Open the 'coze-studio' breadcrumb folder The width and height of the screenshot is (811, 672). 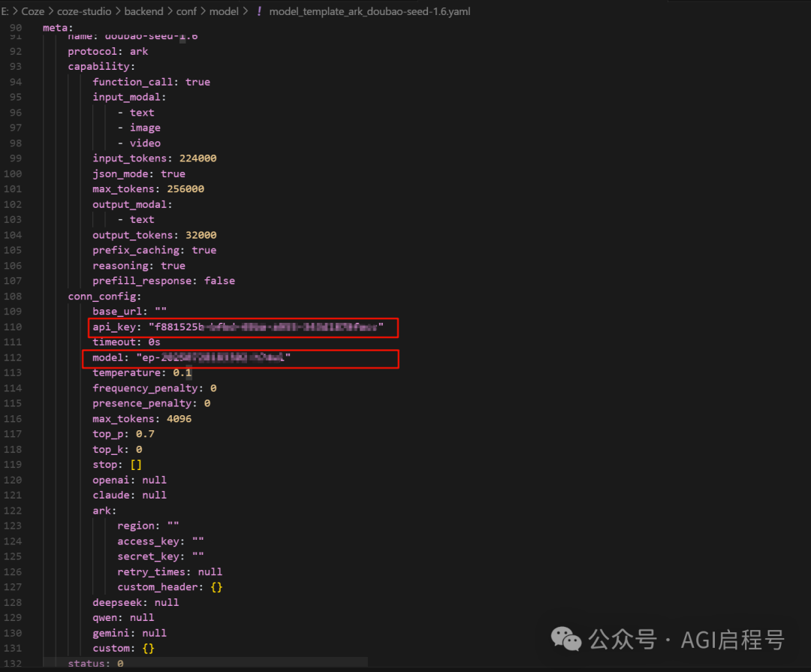84,11
